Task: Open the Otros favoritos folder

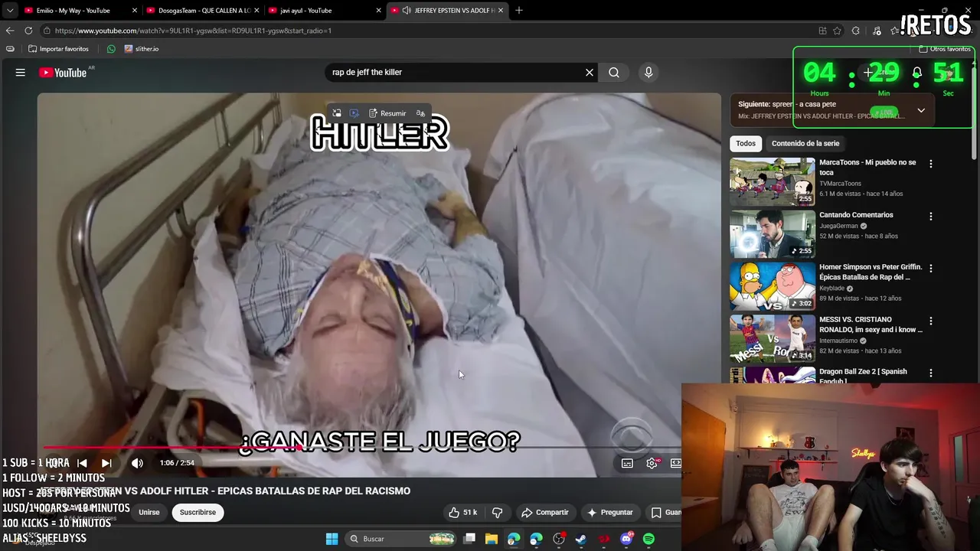Action: pos(945,49)
